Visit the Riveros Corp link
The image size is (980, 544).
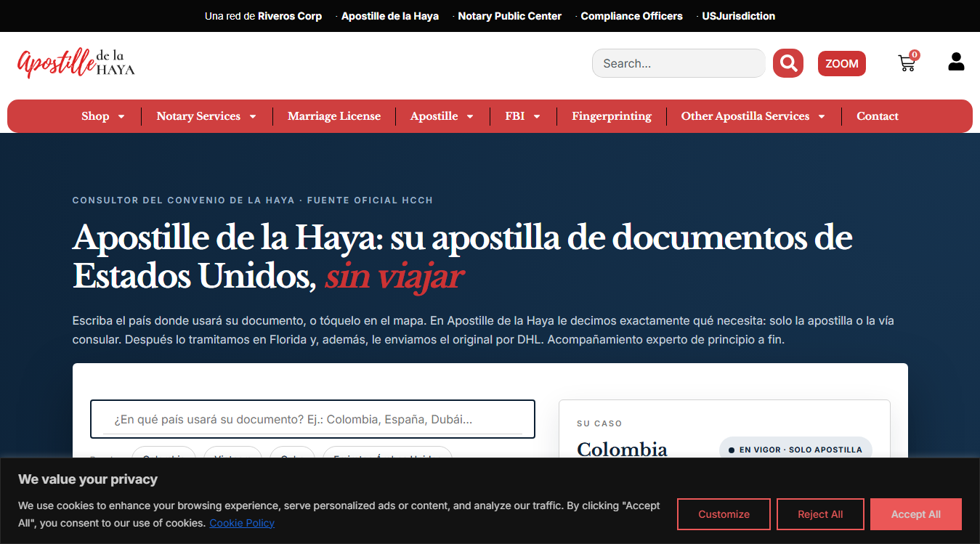pyautogui.click(x=290, y=16)
